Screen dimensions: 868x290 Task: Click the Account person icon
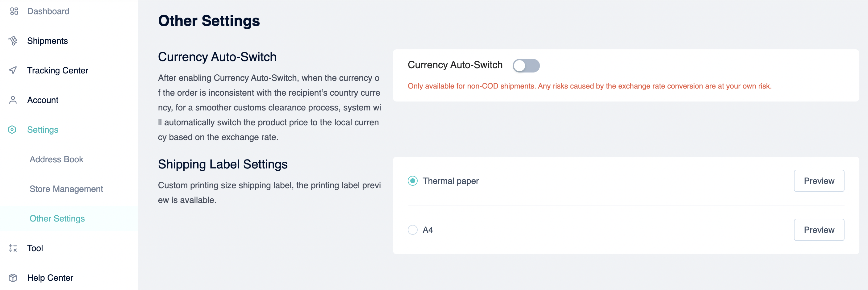(13, 100)
